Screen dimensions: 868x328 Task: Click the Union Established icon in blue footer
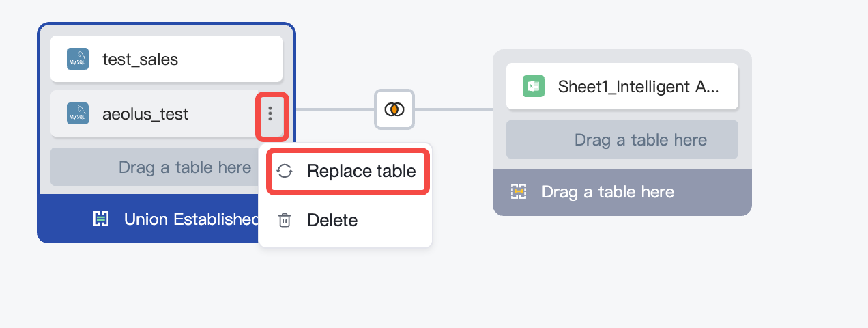tap(100, 219)
